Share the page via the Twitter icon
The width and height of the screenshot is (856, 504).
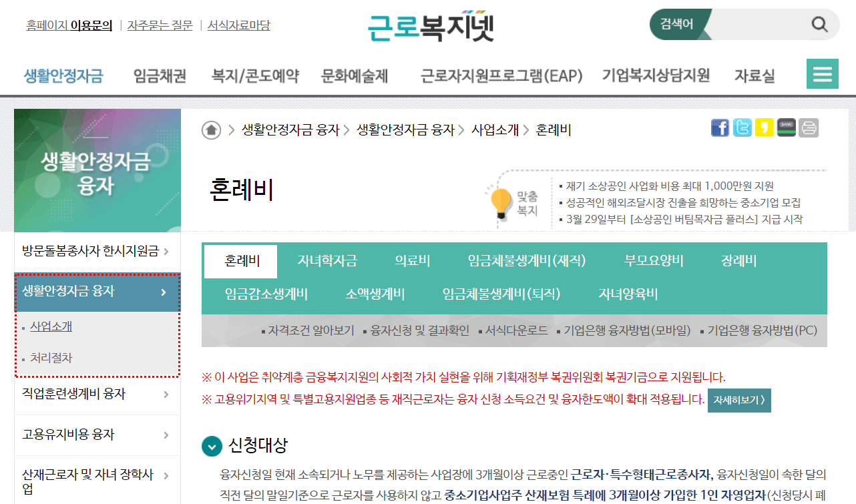[742, 128]
